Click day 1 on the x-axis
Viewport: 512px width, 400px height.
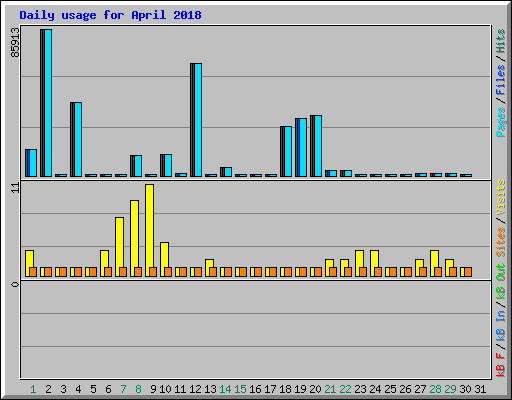coord(33,389)
